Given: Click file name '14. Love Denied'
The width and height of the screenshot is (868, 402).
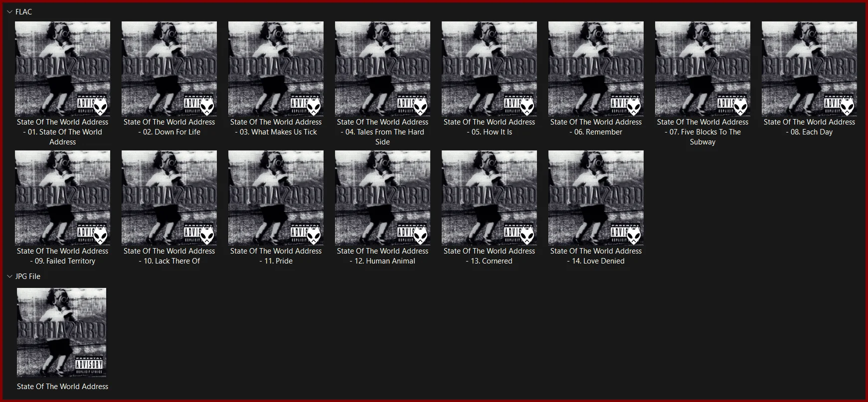Looking at the screenshot, I should (x=596, y=256).
